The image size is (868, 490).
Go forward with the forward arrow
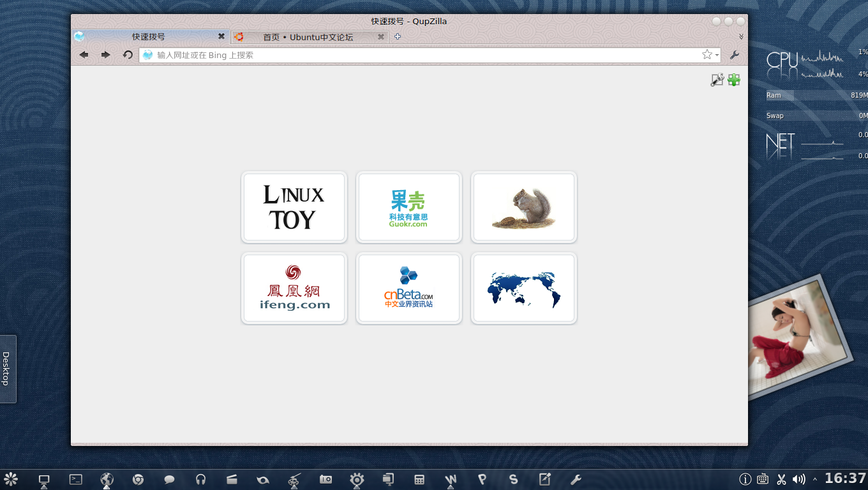[105, 55]
